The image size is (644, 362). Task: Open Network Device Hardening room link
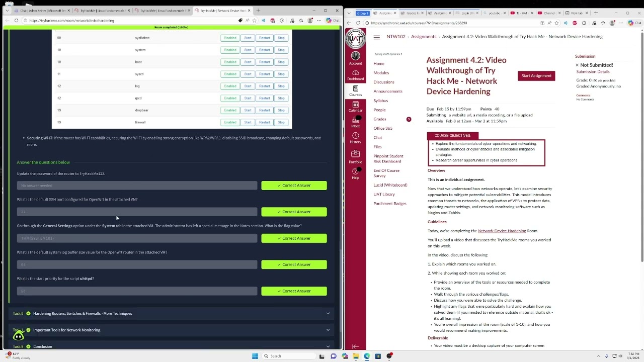coord(502,231)
